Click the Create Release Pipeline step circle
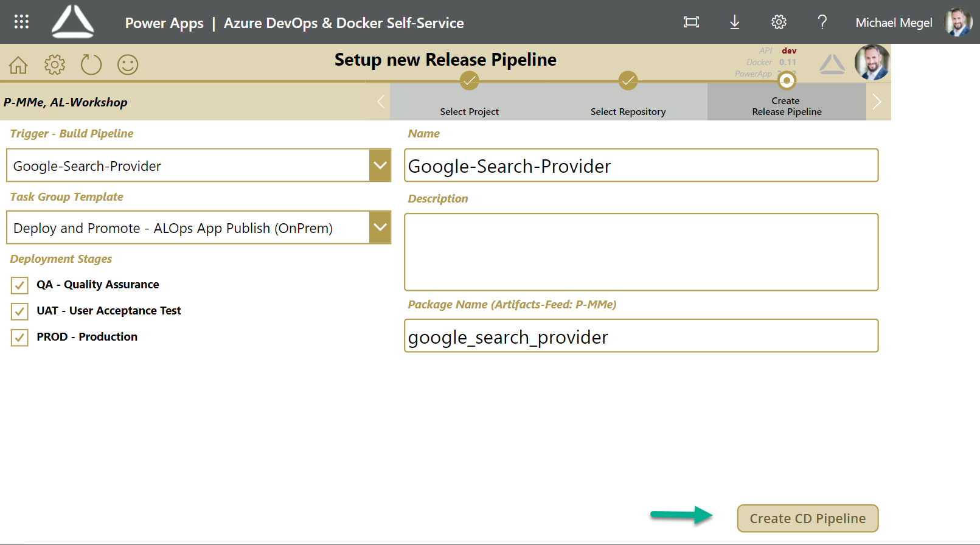 coord(787,80)
